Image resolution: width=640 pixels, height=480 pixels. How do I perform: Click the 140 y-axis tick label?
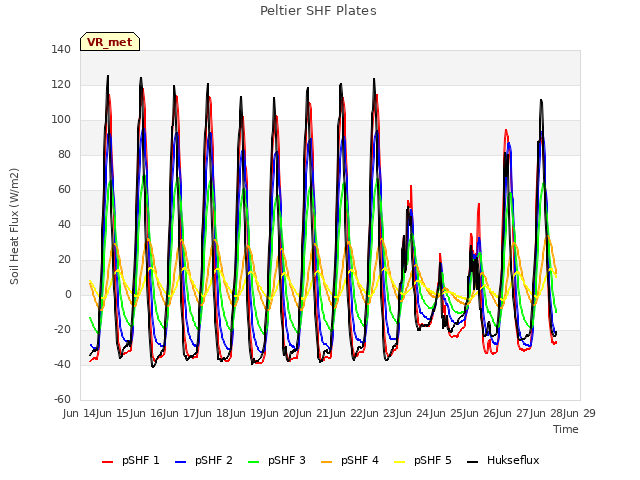pyautogui.click(x=61, y=49)
